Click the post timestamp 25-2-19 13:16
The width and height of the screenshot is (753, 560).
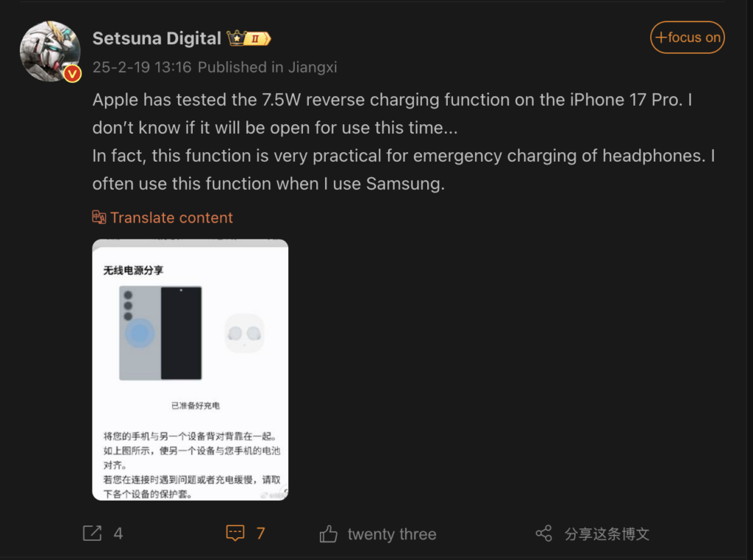(x=142, y=67)
